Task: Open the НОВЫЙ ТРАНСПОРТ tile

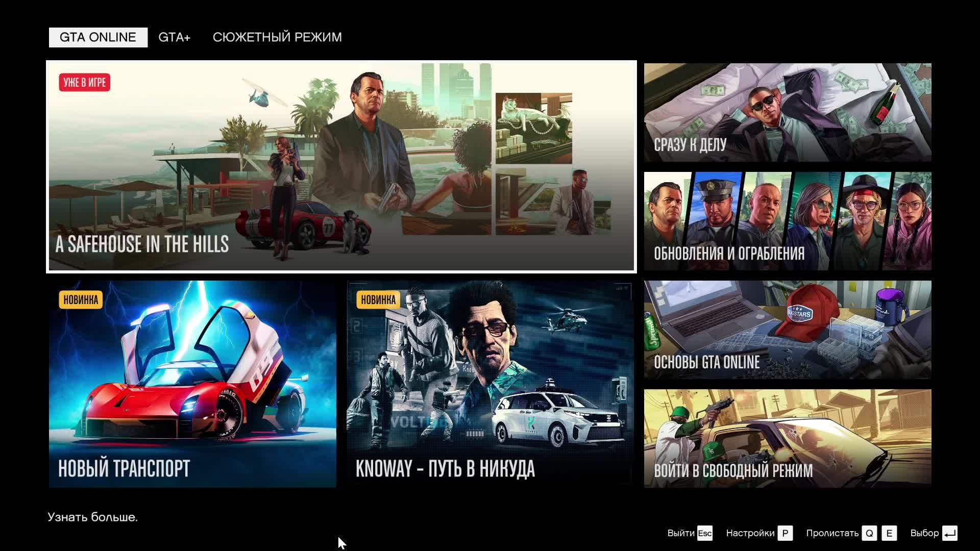Action: click(x=192, y=384)
